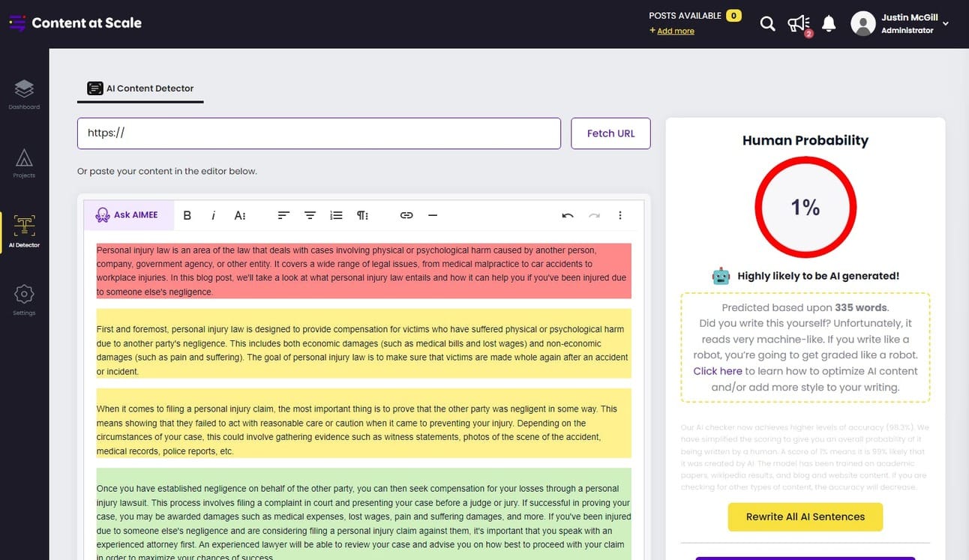The width and height of the screenshot is (969, 560).
Task: Toggle italic formatting in the editor
Action: tap(213, 215)
